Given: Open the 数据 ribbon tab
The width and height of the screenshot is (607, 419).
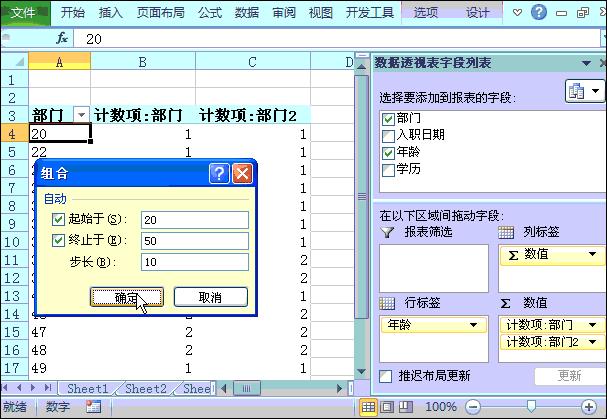Looking at the screenshot, I should [247, 12].
